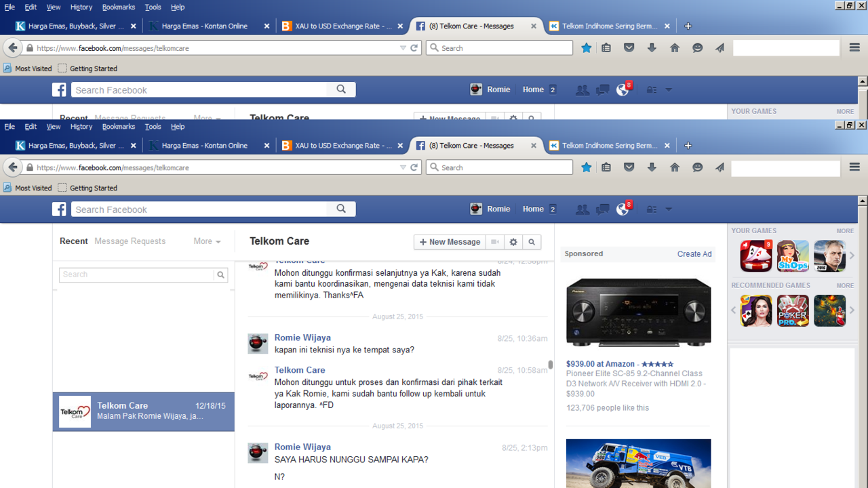Open hamburger menu in back window
Viewport: 868px width, 488px height.
(854, 48)
